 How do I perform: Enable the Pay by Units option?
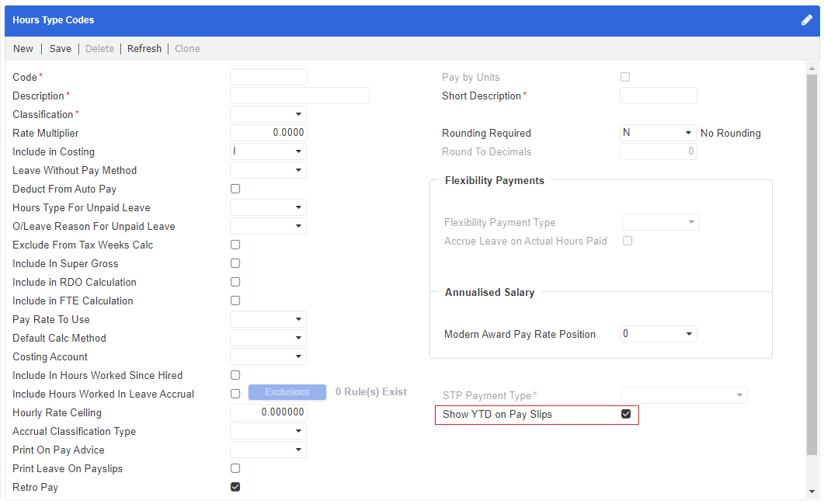625,76
